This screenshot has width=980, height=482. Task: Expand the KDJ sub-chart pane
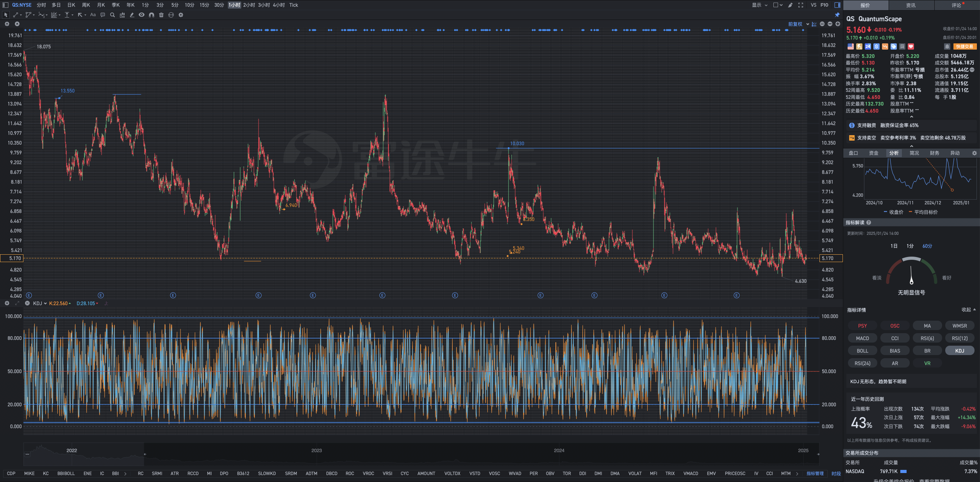pos(17,303)
